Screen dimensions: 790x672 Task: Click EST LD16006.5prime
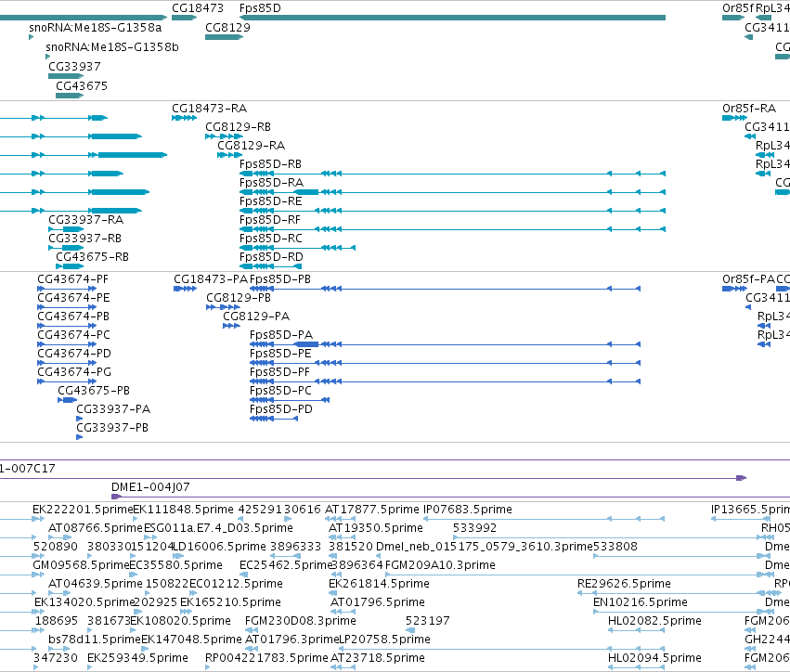tap(219, 547)
